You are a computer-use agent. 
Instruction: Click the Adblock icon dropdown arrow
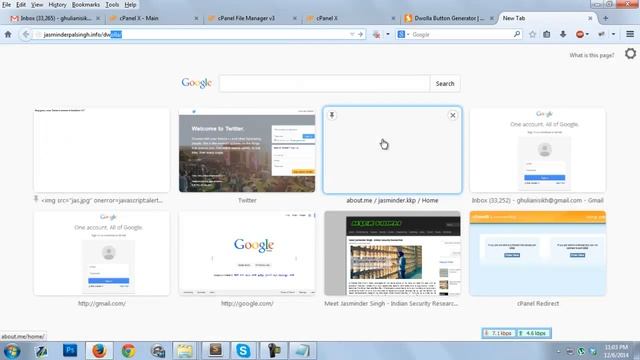pos(587,34)
